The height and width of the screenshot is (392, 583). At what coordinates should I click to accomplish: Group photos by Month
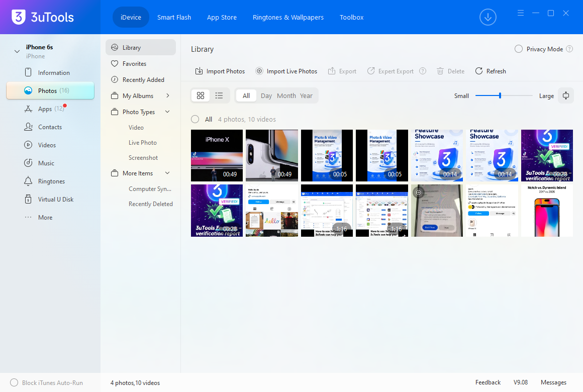point(286,95)
